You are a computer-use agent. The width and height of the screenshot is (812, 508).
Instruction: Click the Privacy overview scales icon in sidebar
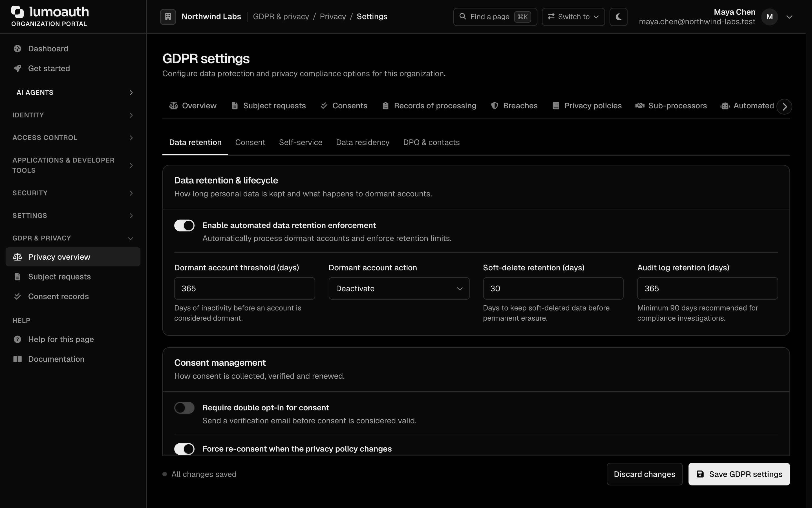(17, 257)
